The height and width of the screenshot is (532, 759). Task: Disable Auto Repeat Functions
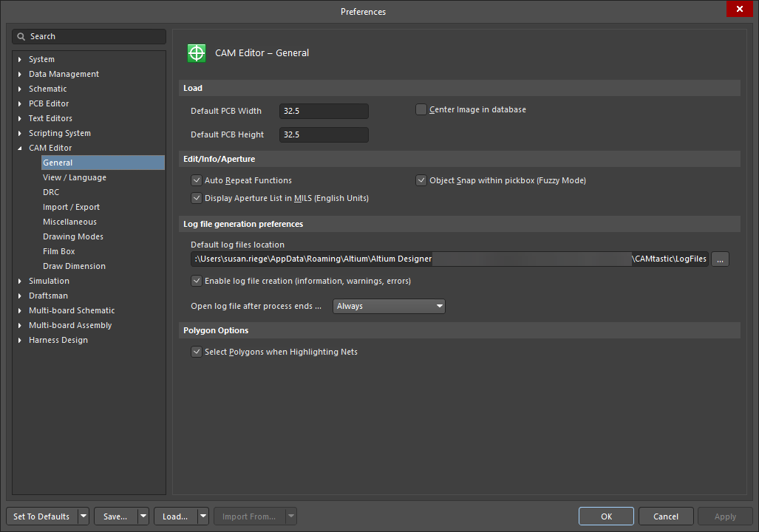pyautogui.click(x=197, y=180)
